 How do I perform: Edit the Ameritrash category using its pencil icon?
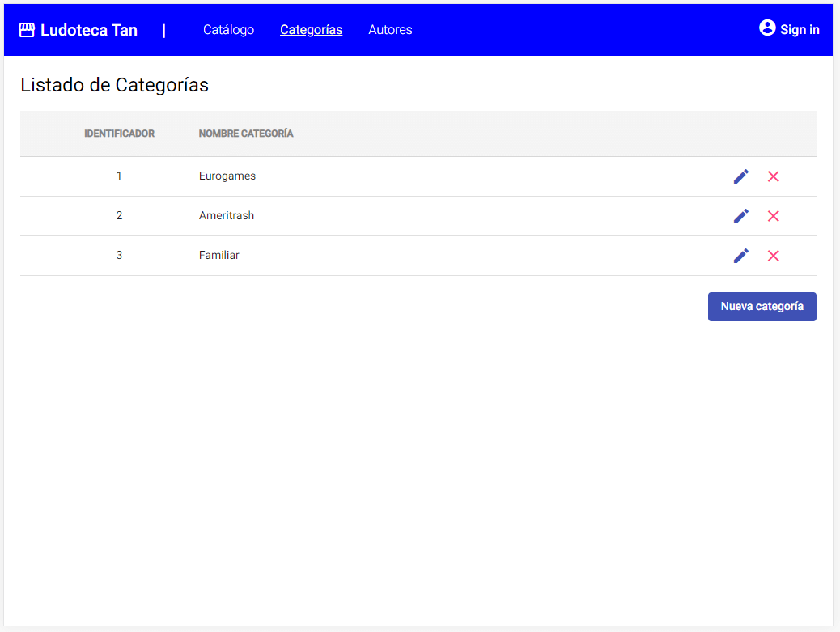point(740,216)
